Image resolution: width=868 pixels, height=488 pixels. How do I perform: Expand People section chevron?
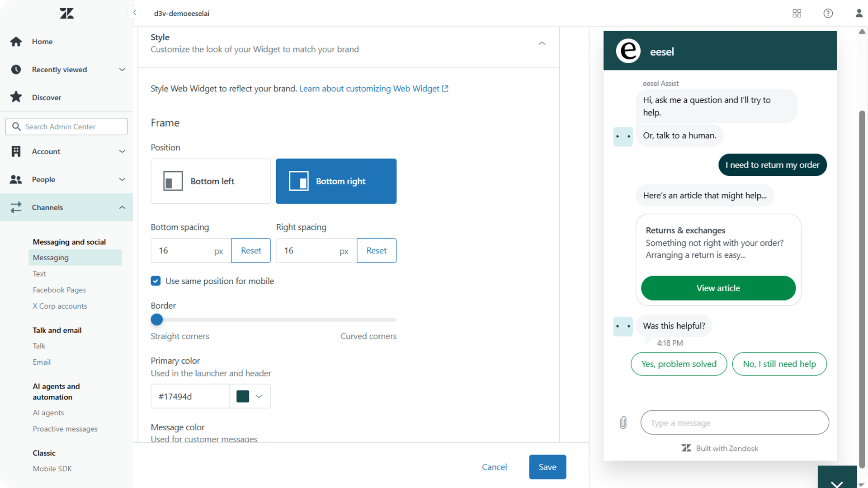122,179
